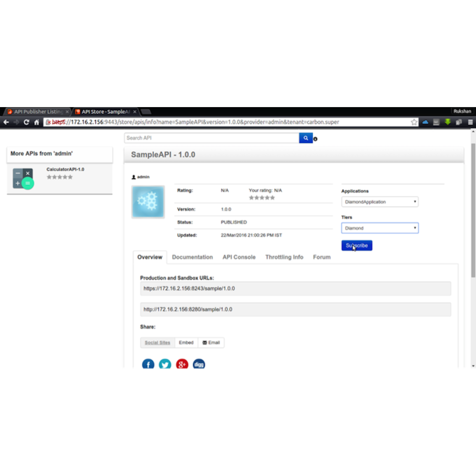Click the Digg share icon
This screenshot has height=476, width=476.
tap(199, 364)
